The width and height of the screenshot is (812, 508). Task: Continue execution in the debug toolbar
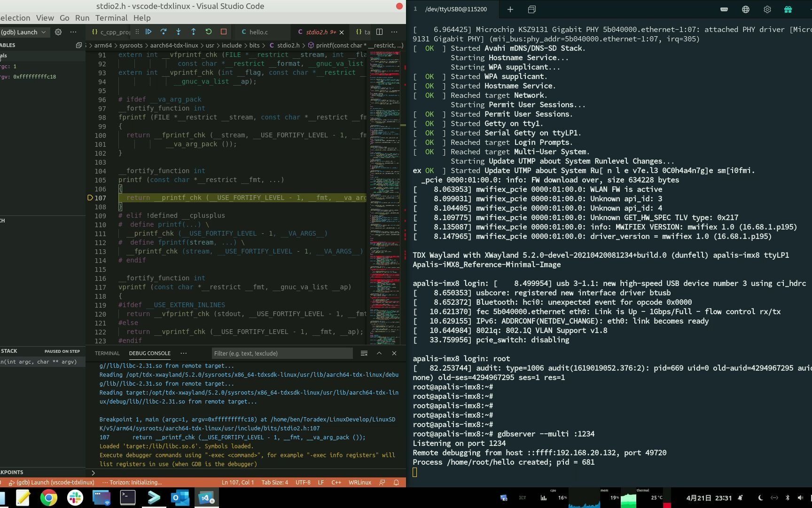149,32
